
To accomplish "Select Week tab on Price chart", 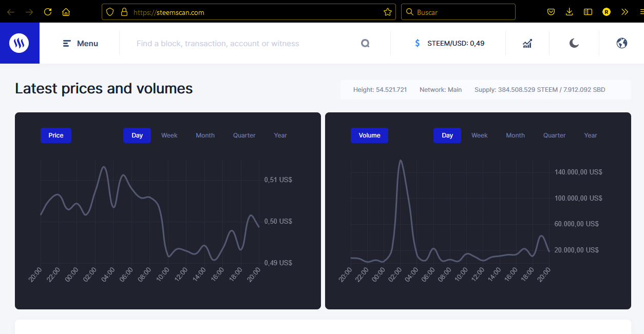I will (169, 135).
